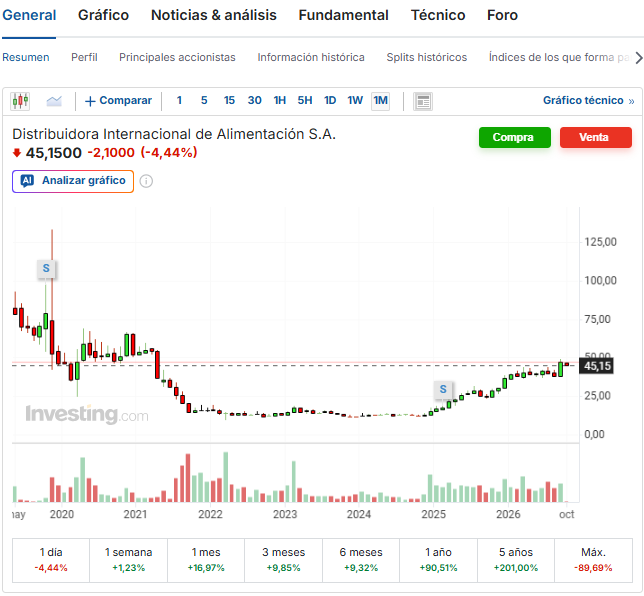Open Índices de los que forma parte
This screenshot has width=644, height=596.
pos(559,58)
